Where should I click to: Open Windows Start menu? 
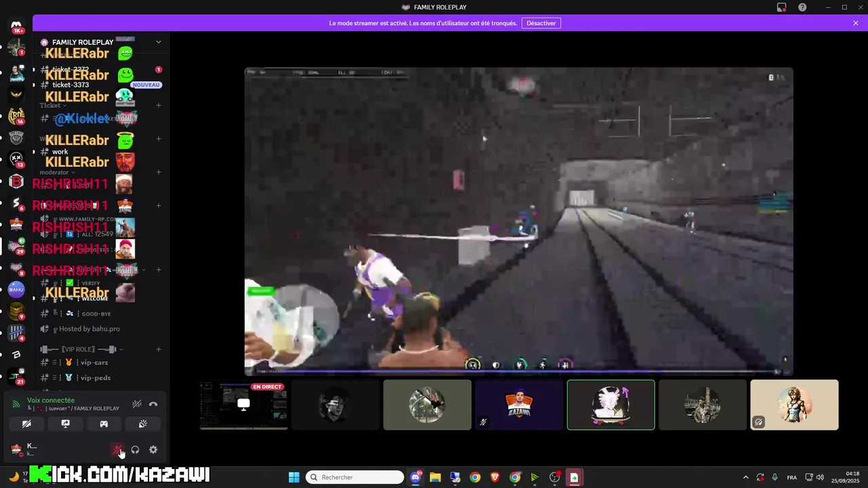coord(294,477)
